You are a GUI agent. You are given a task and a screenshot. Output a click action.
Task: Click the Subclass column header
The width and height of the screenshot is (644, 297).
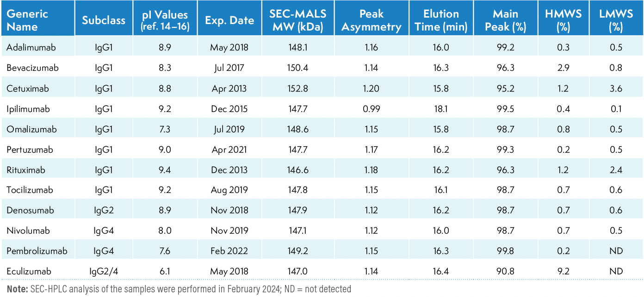pyautogui.click(x=104, y=20)
